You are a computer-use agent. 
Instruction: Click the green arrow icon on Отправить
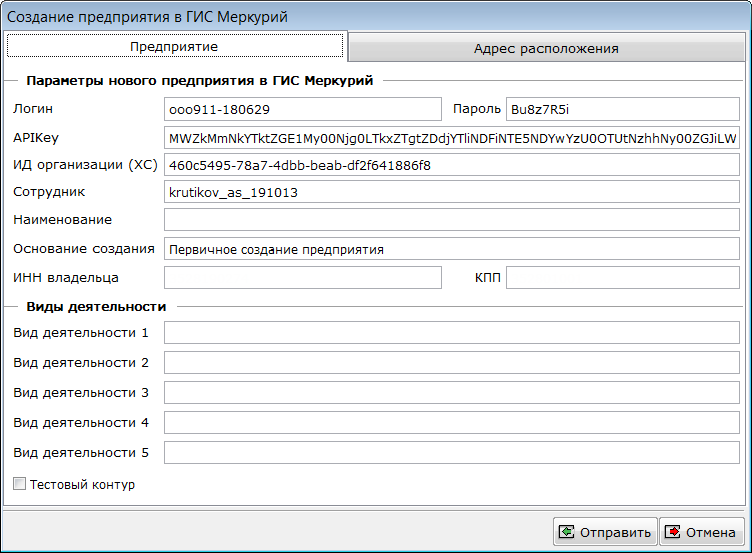(566, 531)
